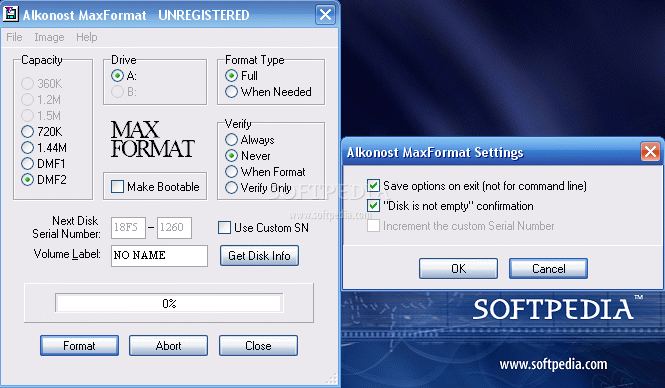This screenshot has width=665, height=388.
Task: Close the Alkonost MaxFormat main window
Action: coord(325,14)
